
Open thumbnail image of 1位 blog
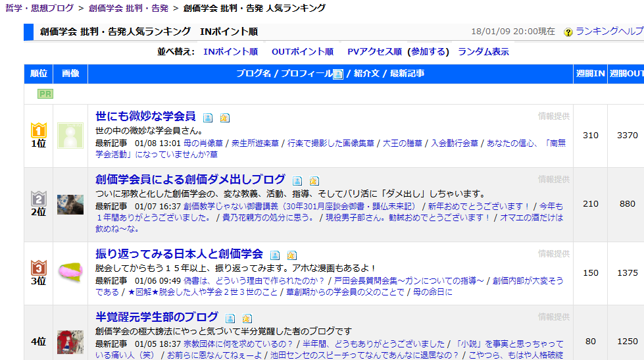click(70, 135)
